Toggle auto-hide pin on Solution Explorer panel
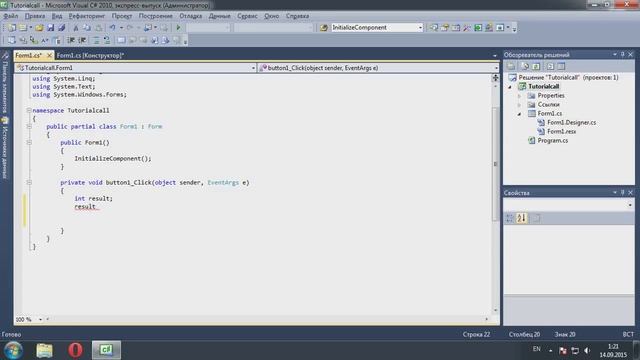Screen dimensions: 640x360 tap(622, 54)
